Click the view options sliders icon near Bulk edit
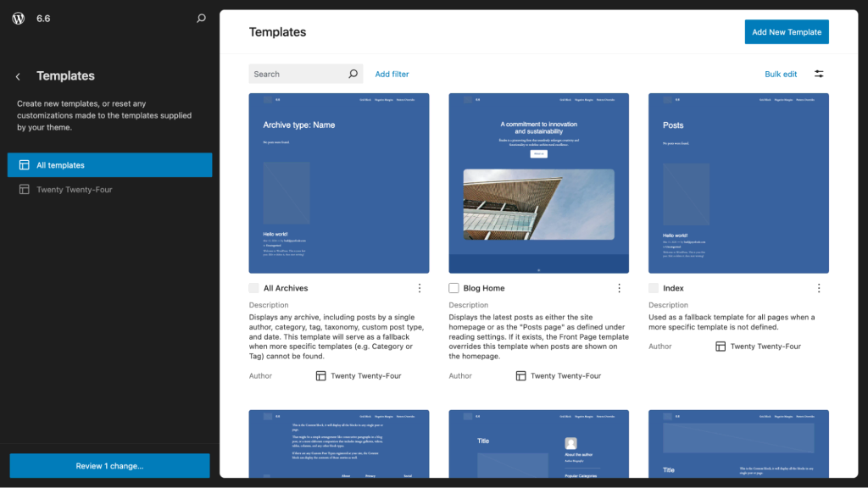 point(819,74)
